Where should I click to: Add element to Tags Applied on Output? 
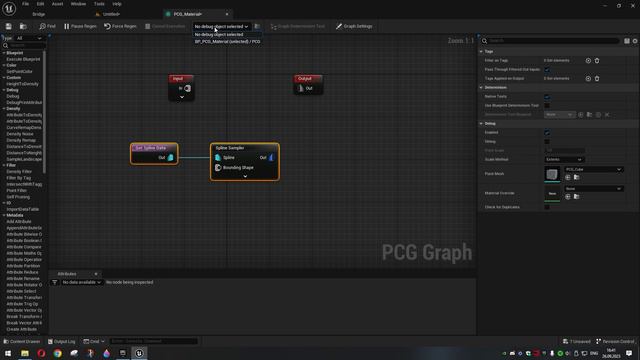point(588,79)
